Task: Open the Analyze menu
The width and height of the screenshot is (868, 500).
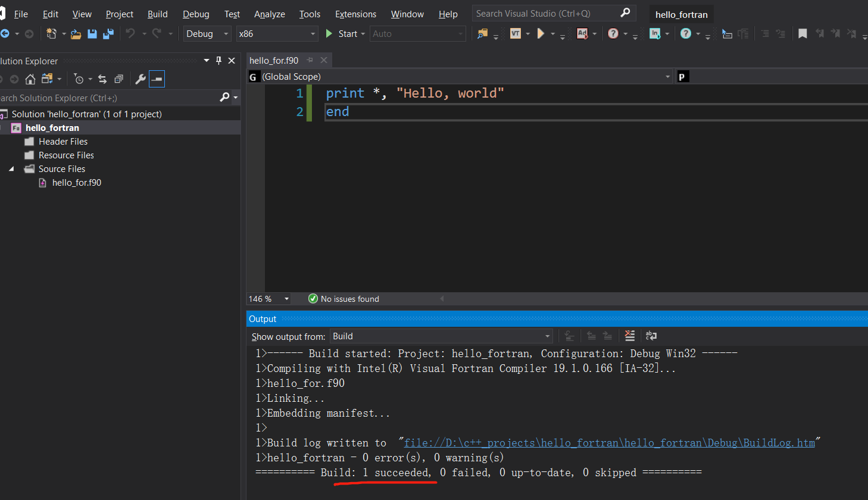Action: (270, 14)
